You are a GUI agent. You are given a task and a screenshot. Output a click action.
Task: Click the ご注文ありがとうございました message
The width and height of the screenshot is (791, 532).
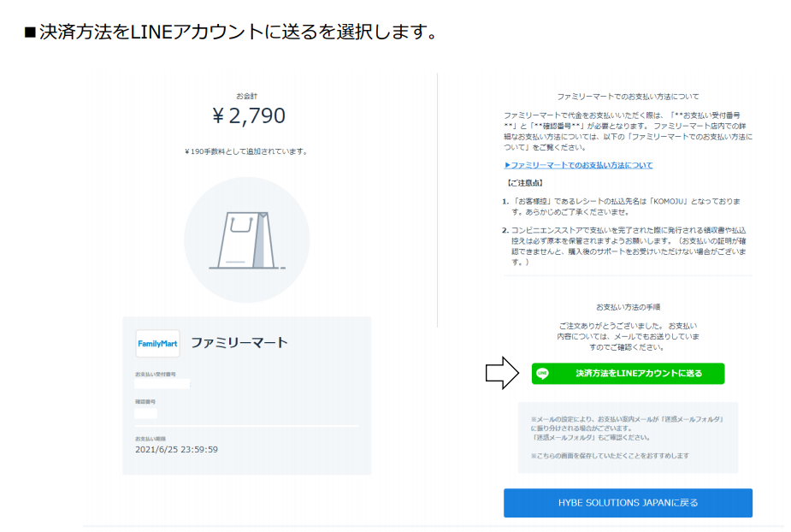coord(628,337)
